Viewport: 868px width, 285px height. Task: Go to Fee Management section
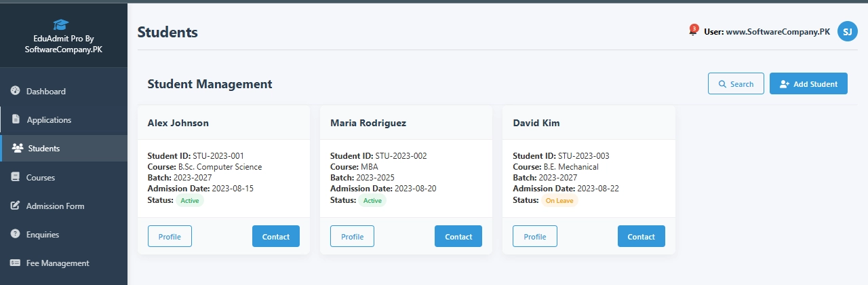tap(57, 263)
